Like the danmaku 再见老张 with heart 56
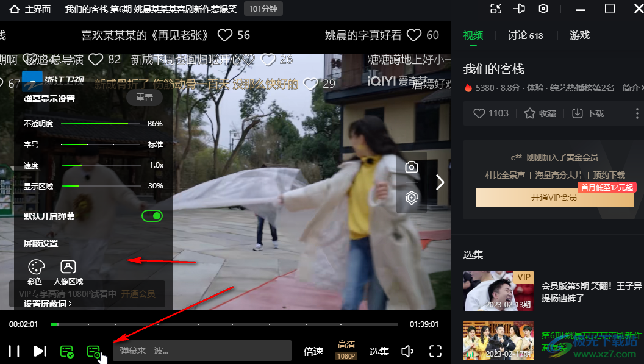 [224, 35]
